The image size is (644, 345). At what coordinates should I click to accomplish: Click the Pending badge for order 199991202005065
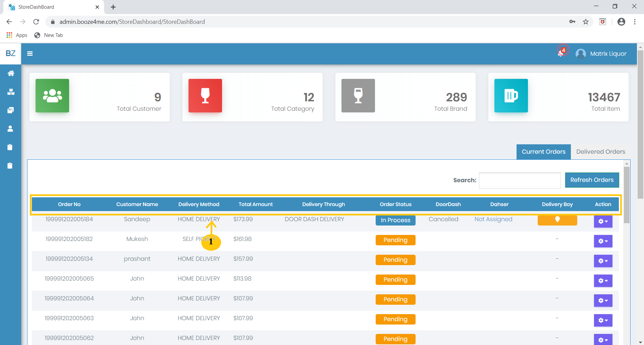(x=395, y=280)
